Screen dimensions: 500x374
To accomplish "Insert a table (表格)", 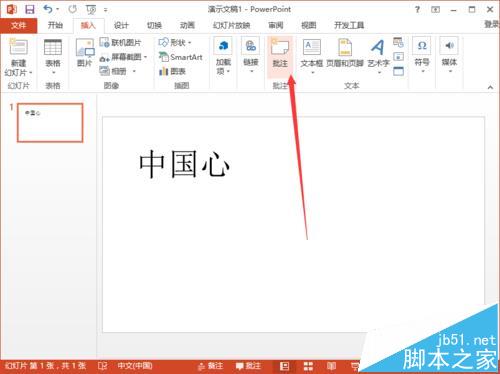I will [x=53, y=57].
